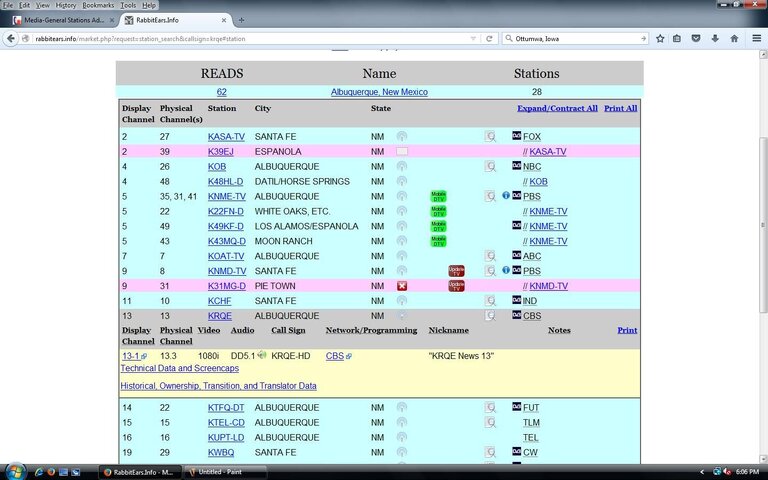768x480 pixels.
Task: Click the Mobile DTV badge for KNME-TV
Action: click(x=438, y=196)
